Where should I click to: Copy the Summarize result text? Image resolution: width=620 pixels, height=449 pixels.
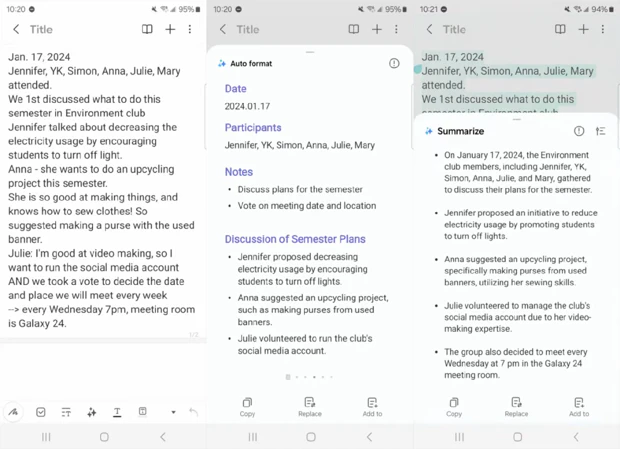click(x=454, y=406)
